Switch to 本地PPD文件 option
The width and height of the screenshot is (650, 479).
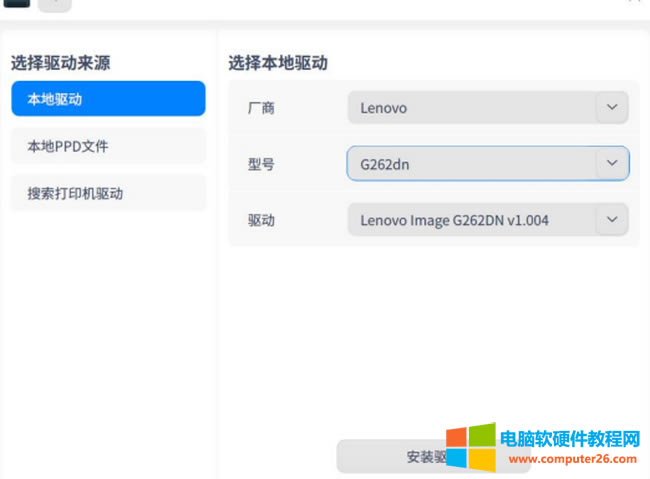(108, 146)
